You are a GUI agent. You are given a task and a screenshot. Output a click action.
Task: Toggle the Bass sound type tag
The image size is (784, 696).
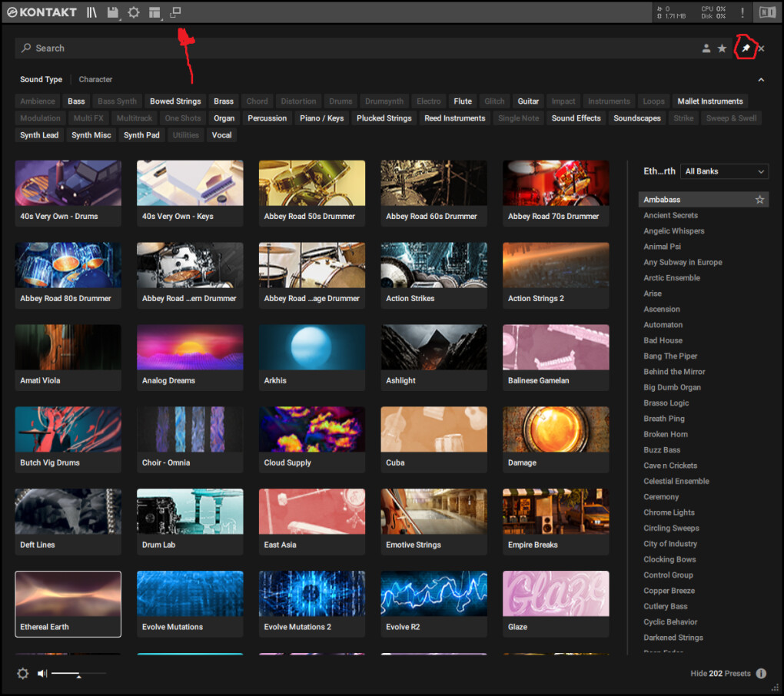[x=76, y=101]
